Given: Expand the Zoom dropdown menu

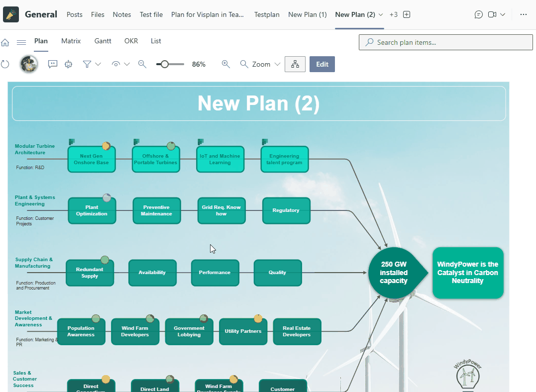Looking at the screenshot, I should point(277,64).
